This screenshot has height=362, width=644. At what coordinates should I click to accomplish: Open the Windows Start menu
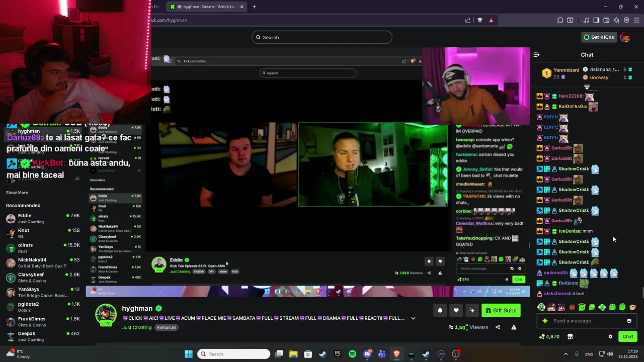click(189, 354)
